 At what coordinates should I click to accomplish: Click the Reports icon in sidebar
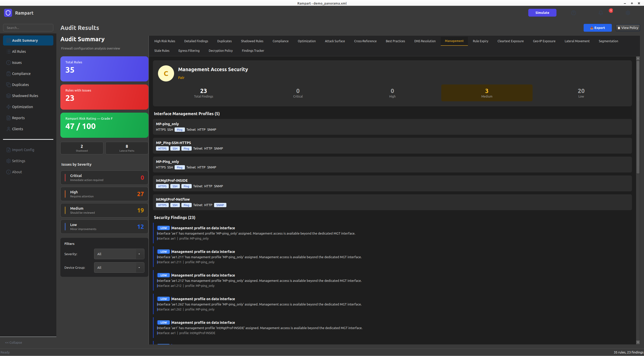point(9,118)
